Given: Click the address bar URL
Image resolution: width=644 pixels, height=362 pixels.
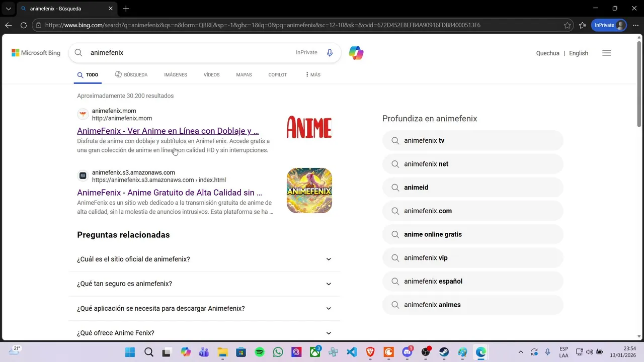Looking at the screenshot, I should (x=263, y=25).
